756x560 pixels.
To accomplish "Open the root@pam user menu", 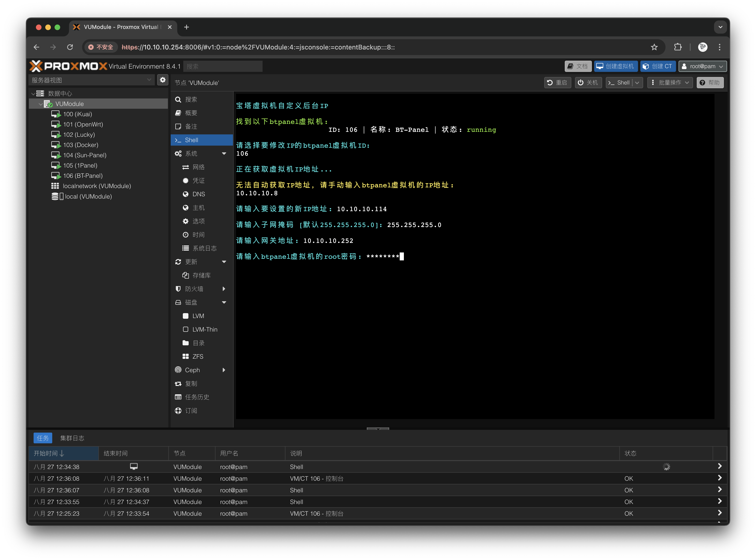I will coord(703,66).
